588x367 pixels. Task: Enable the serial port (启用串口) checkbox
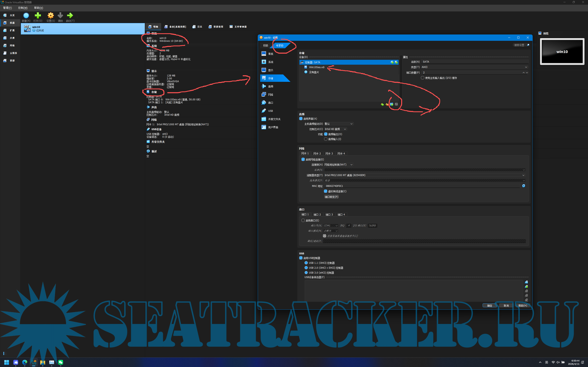303,220
